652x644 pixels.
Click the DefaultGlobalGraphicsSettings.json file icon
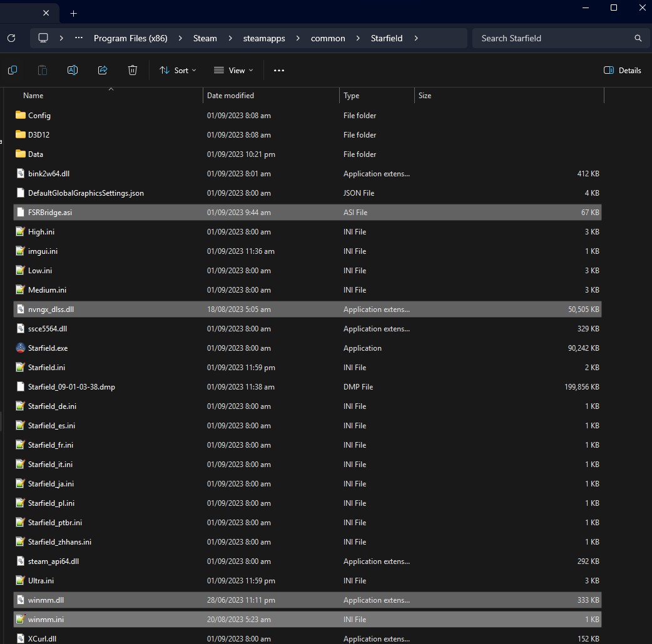tap(21, 193)
